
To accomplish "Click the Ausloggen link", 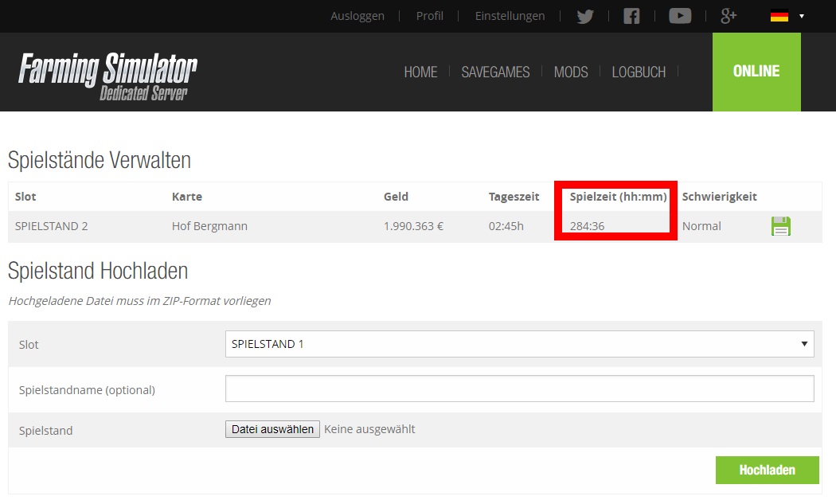I will coord(357,16).
